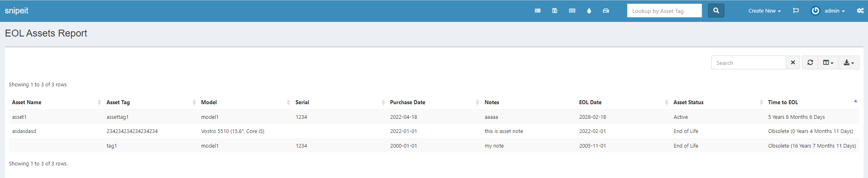This screenshot has width=868, height=178.
Task: Open model1 link in tag1 row
Action: [x=210, y=146]
